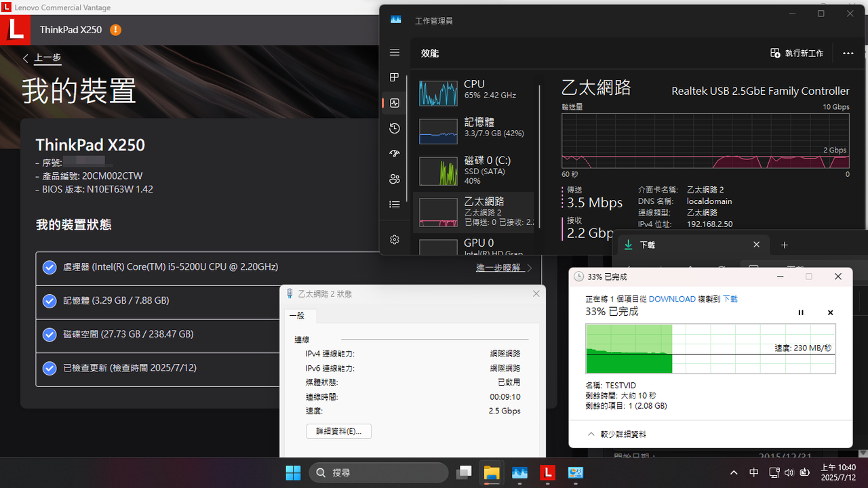This screenshot has height=488, width=868.
Task: Collapse copy dialog with 較少詳細資料
Action: (x=616, y=434)
